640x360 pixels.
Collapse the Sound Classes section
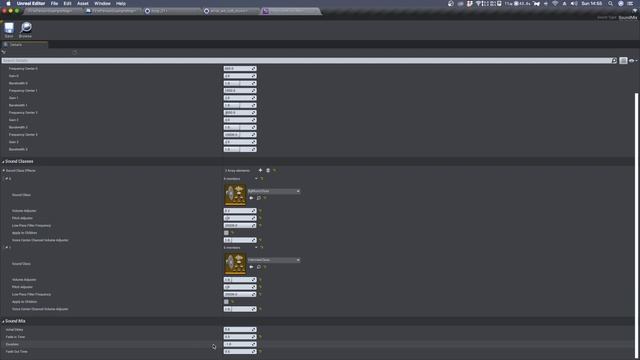click(x=3, y=162)
